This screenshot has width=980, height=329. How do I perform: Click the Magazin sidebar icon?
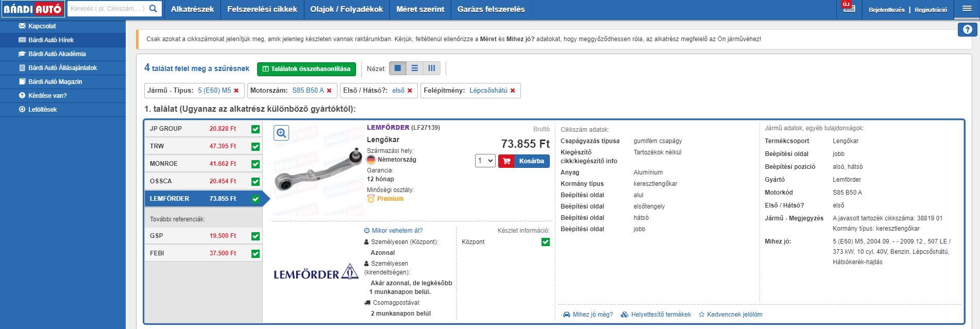(22, 81)
